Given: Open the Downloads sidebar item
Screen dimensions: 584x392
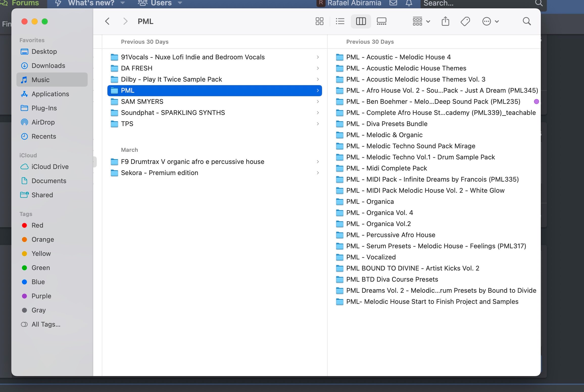Looking at the screenshot, I should coord(48,66).
